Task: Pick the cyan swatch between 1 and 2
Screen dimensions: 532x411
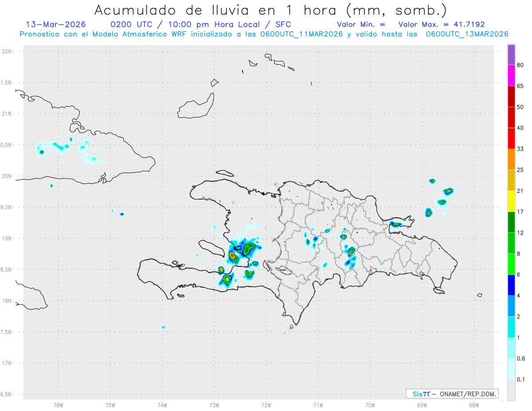Action: [511, 327]
